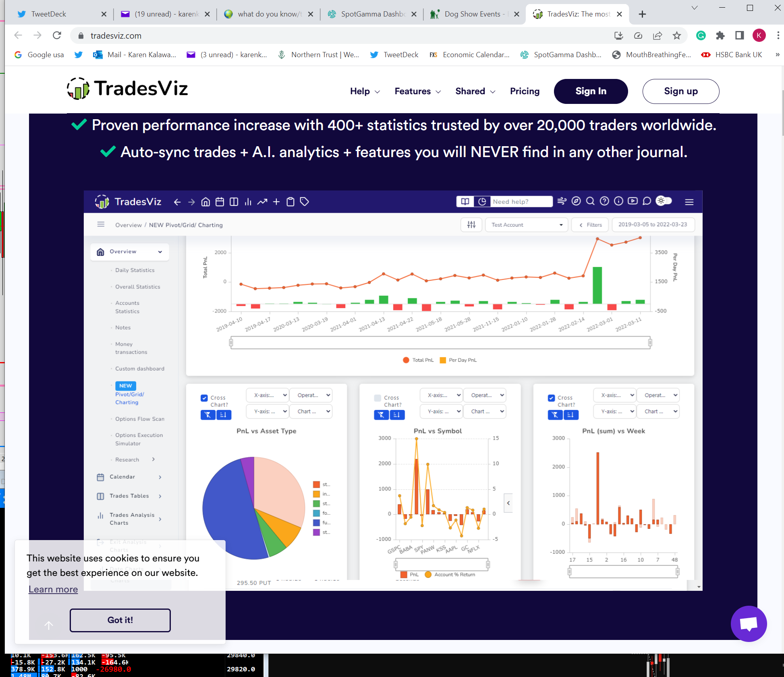The width and height of the screenshot is (784, 677).
Task: Open the Chrome extensions puzzle icon
Action: 720,35
